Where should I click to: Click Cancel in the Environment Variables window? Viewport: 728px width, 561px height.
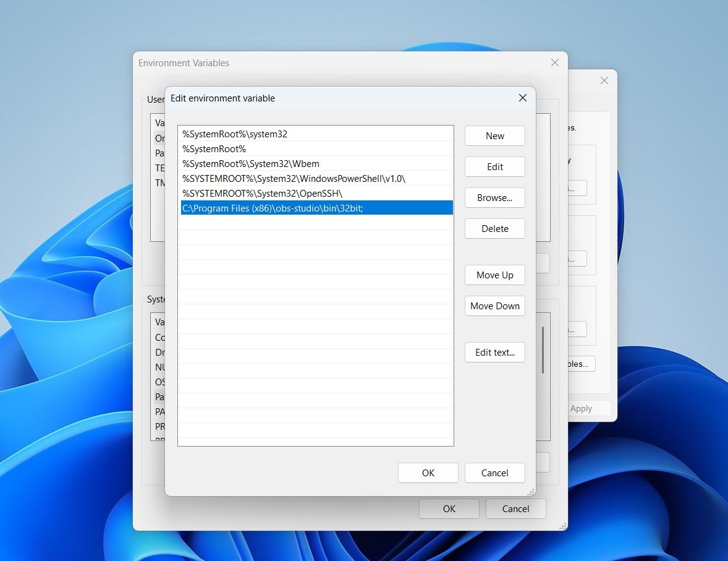click(x=515, y=509)
